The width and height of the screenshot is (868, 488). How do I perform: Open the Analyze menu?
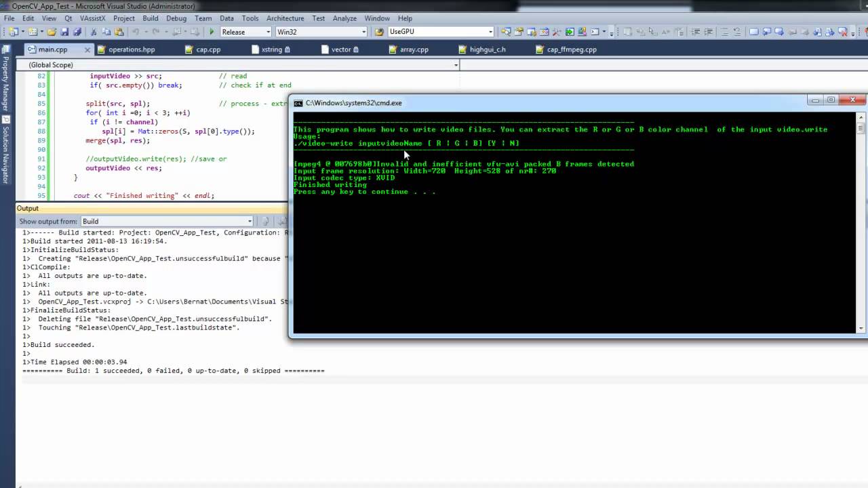point(344,18)
